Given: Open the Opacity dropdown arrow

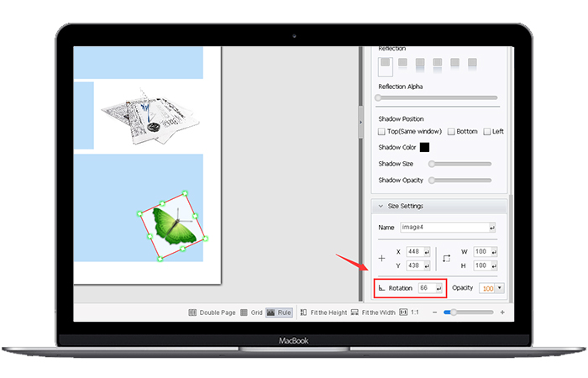Looking at the screenshot, I should point(500,288).
